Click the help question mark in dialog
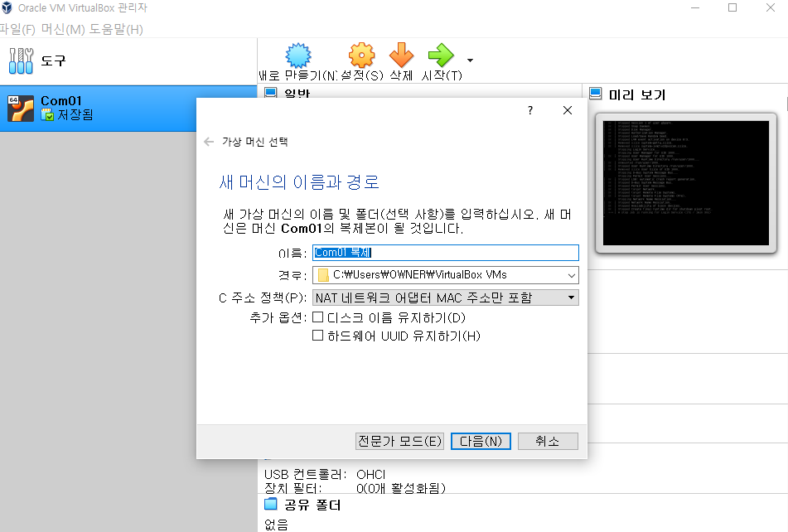Image resolution: width=788 pixels, height=532 pixels. 530,110
